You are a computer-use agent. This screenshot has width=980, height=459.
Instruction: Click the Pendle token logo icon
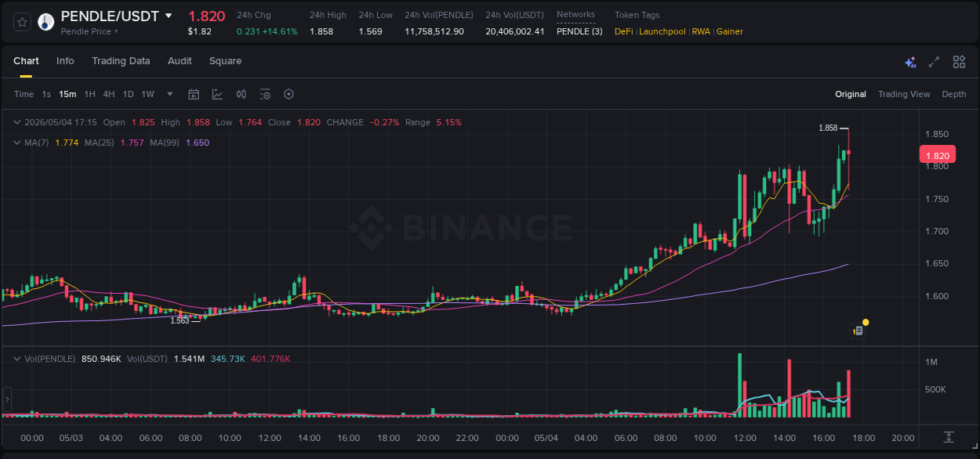click(x=46, y=22)
